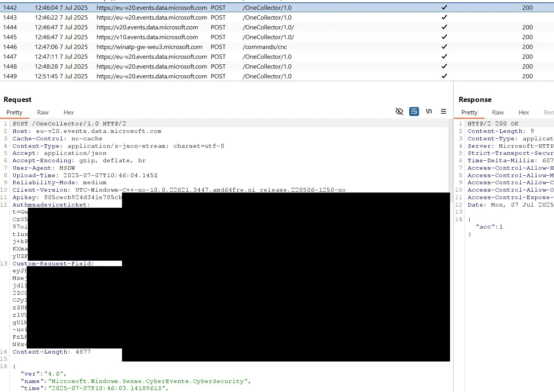Viewport: 554px width, 392px height.
Task: Open the Render tab for the response
Action: pos(549,113)
